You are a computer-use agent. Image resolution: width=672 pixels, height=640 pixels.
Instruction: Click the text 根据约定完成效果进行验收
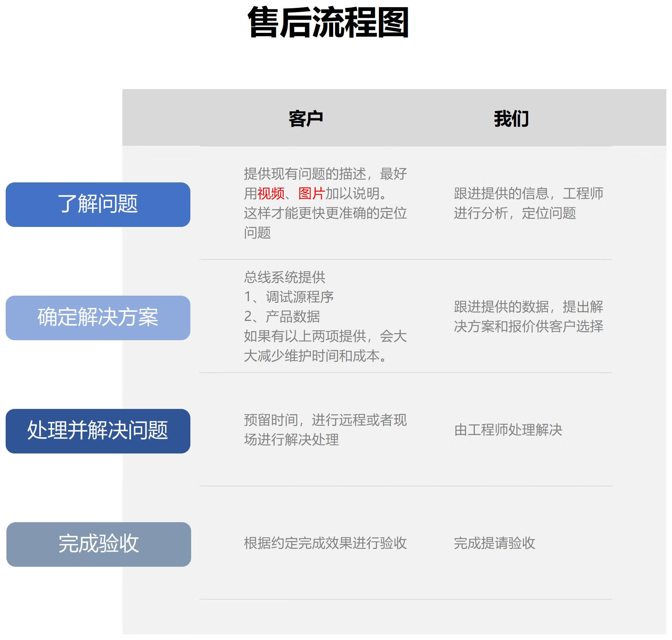pos(325,543)
